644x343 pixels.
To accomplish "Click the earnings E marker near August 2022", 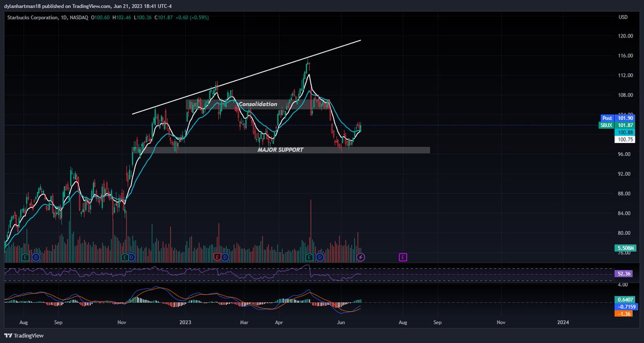I will click(x=25, y=257).
